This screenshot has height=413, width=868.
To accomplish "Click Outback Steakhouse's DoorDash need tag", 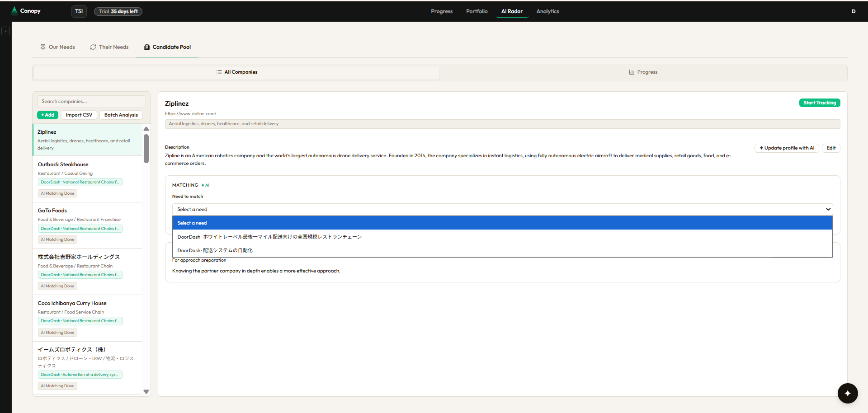I will (80, 182).
